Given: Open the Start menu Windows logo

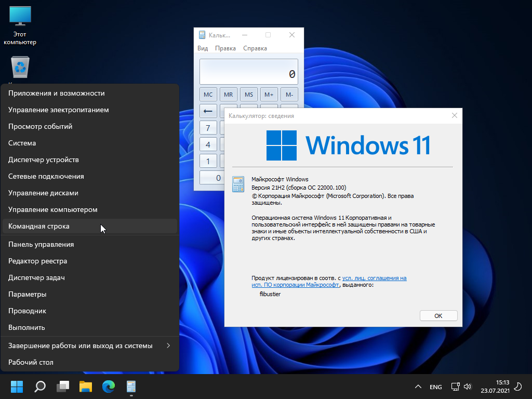Looking at the screenshot, I should pos(17,387).
